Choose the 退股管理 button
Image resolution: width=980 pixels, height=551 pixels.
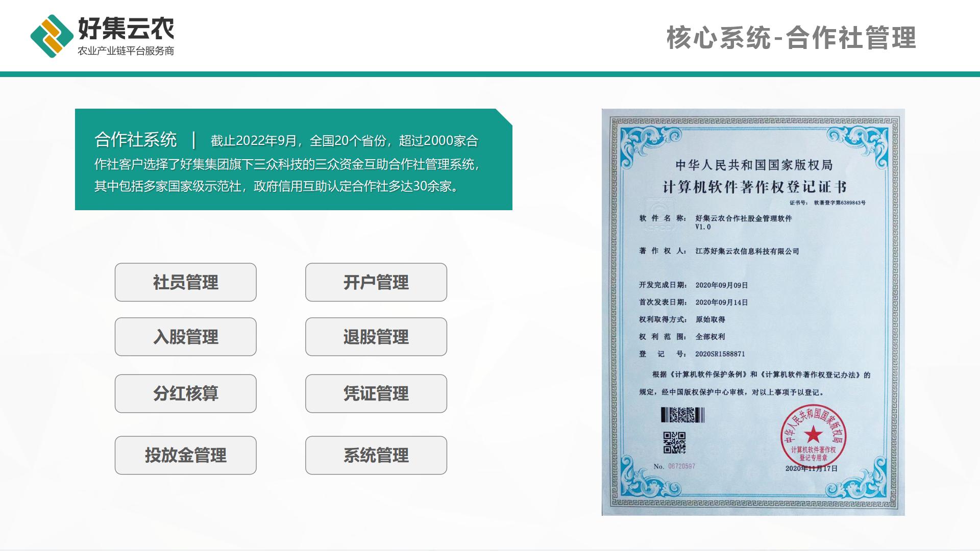(x=376, y=337)
